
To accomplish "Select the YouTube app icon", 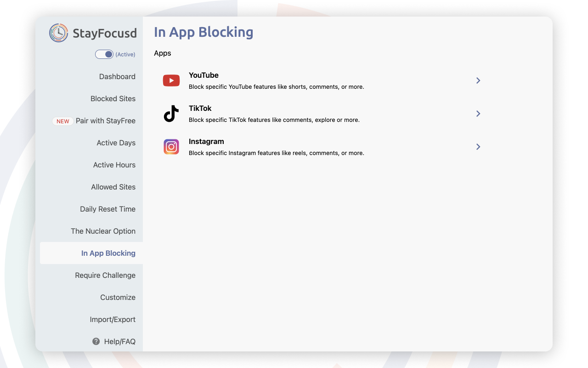I will pyautogui.click(x=171, y=80).
